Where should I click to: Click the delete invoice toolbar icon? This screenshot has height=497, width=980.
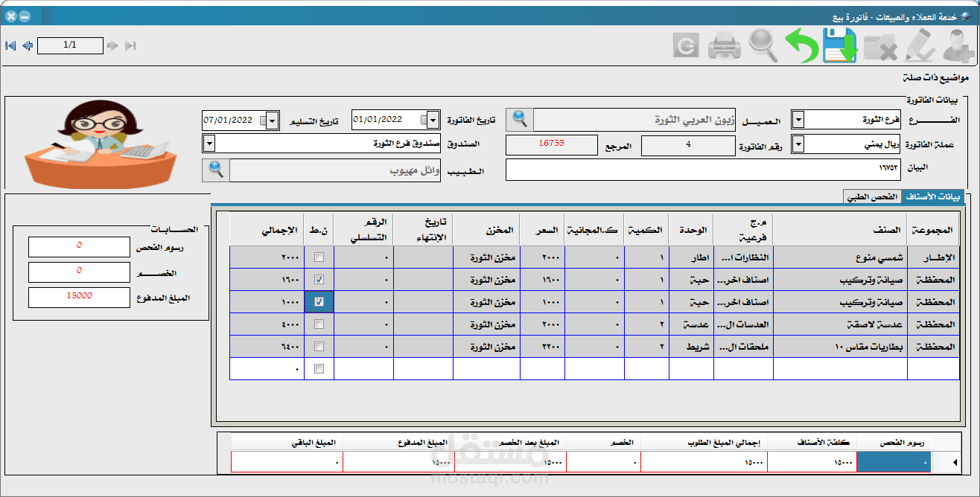pos(880,46)
